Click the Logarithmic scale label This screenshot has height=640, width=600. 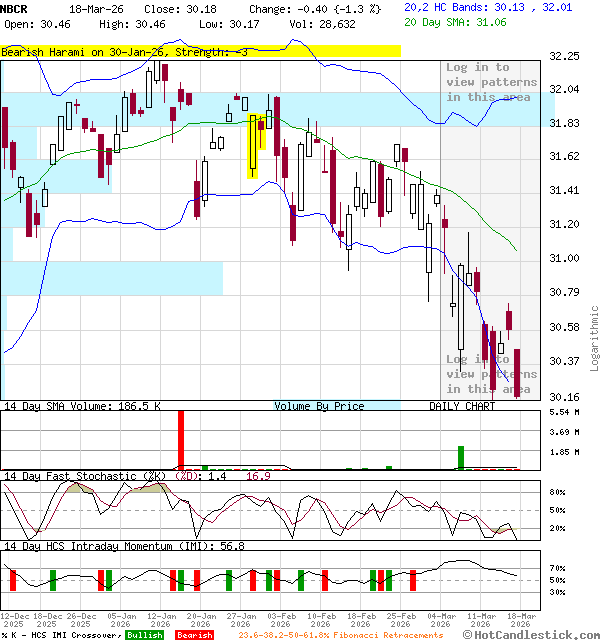pos(595,338)
